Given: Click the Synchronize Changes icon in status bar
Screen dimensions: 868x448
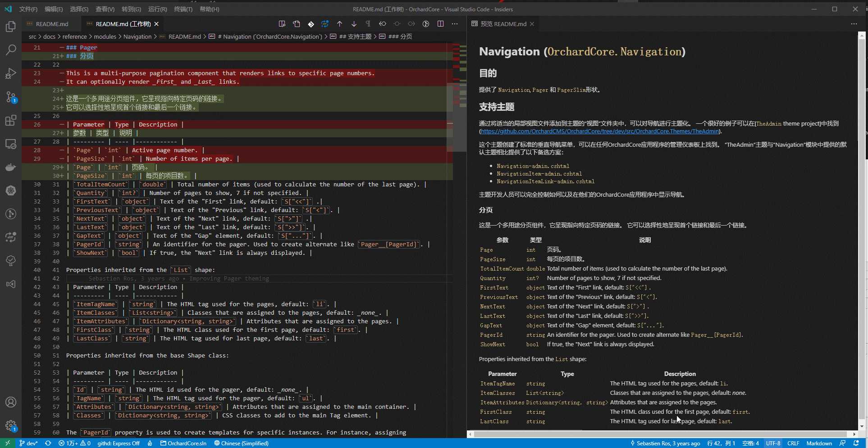Looking at the screenshot, I should click(48, 443).
